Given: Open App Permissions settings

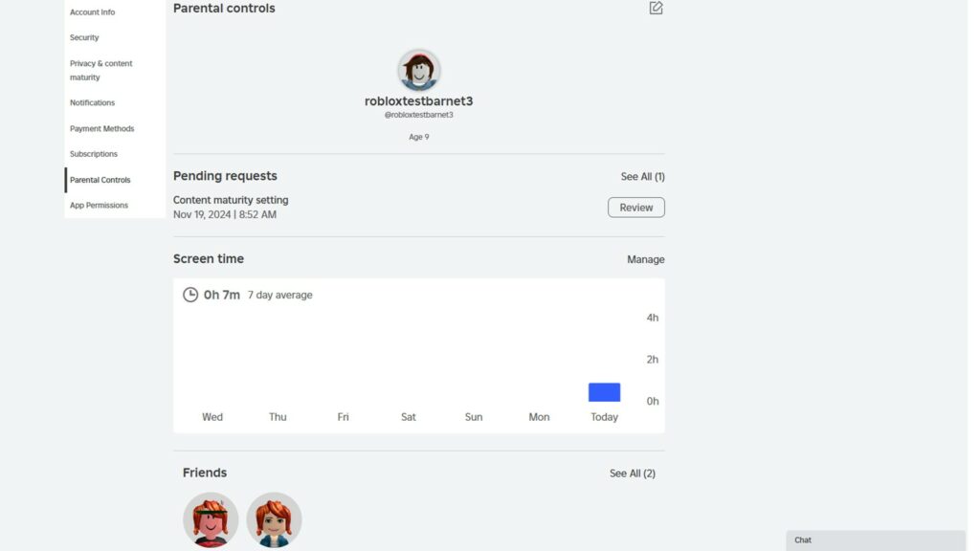Looking at the screenshot, I should coord(99,205).
